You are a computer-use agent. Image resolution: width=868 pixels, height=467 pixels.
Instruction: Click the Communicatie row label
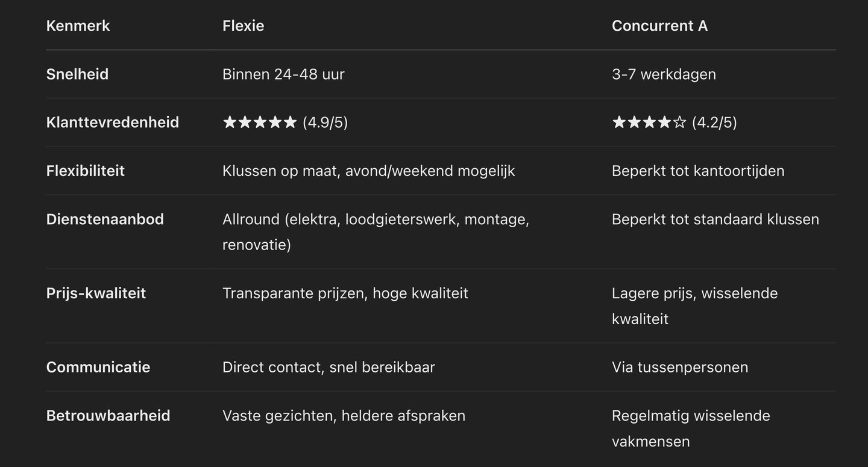pos(98,367)
